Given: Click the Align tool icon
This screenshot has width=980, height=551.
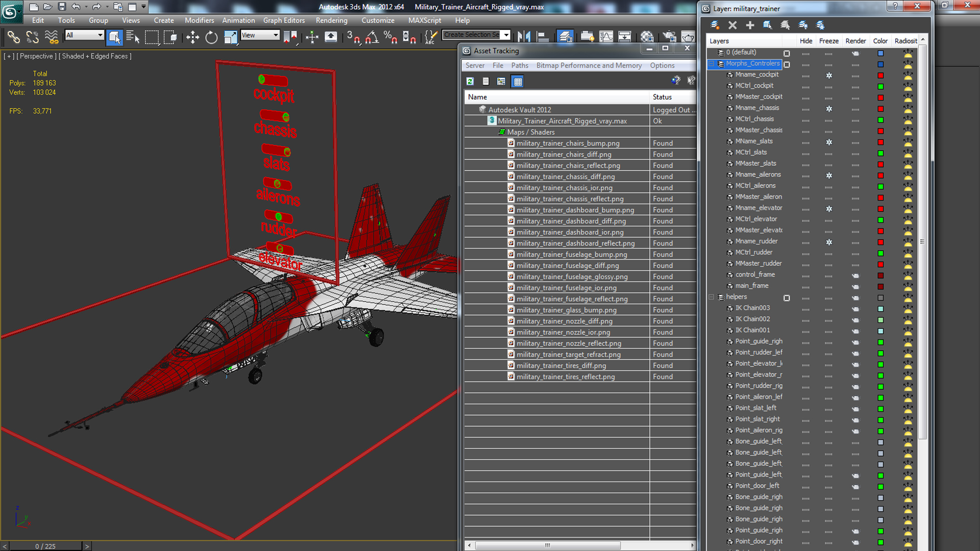Looking at the screenshot, I should (x=543, y=37).
